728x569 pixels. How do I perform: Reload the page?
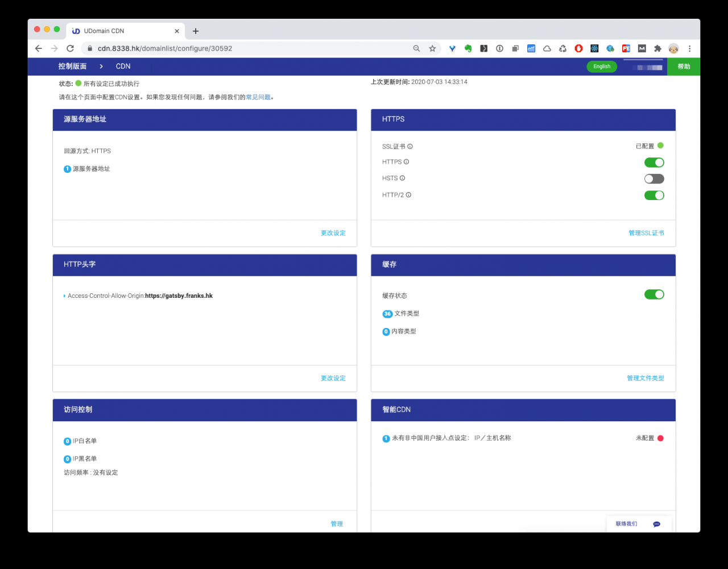[70, 48]
